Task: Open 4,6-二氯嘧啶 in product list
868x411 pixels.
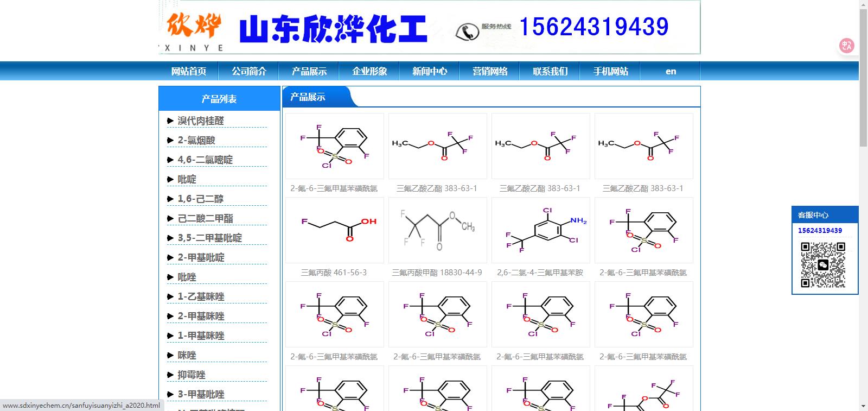Action: click(x=205, y=160)
